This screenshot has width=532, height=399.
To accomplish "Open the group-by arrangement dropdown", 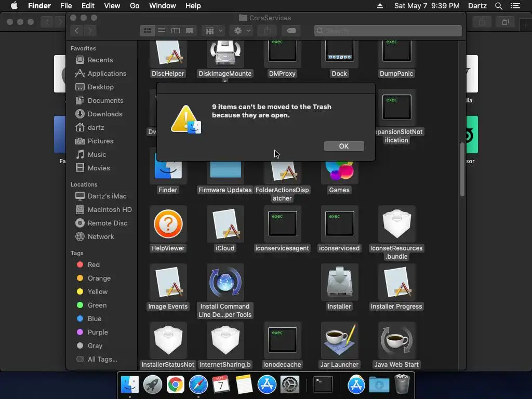I will [214, 31].
